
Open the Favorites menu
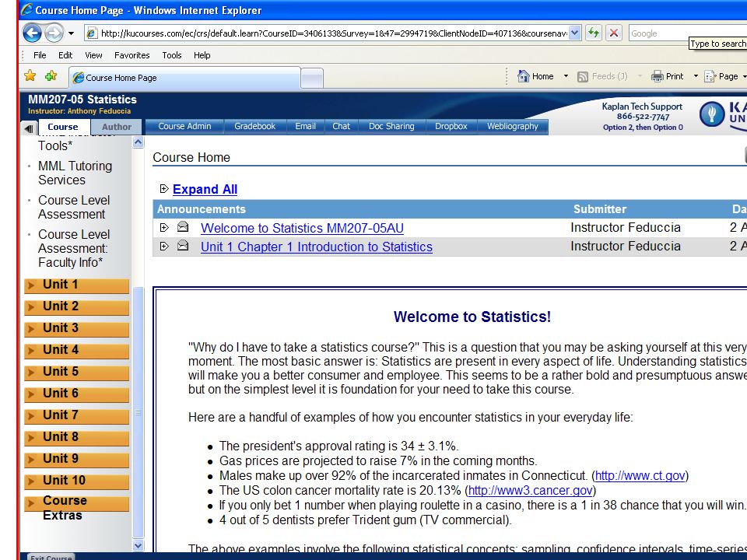[132, 55]
